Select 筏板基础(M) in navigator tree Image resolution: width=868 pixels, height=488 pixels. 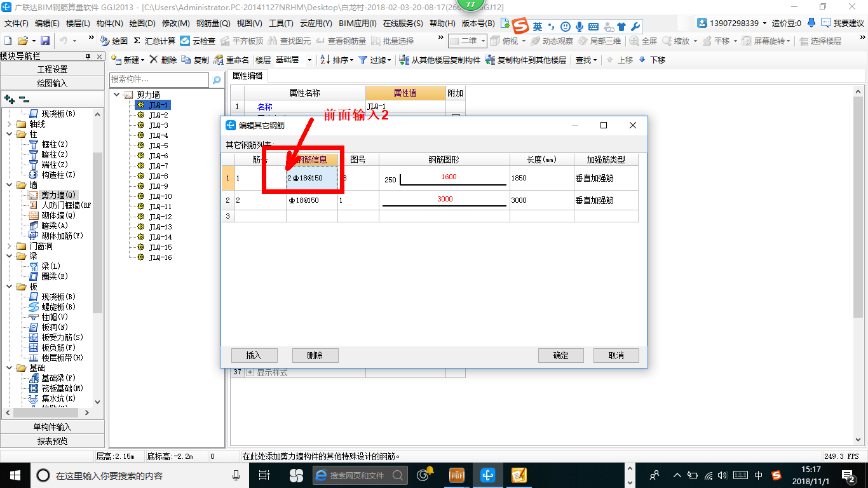pos(62,388)
